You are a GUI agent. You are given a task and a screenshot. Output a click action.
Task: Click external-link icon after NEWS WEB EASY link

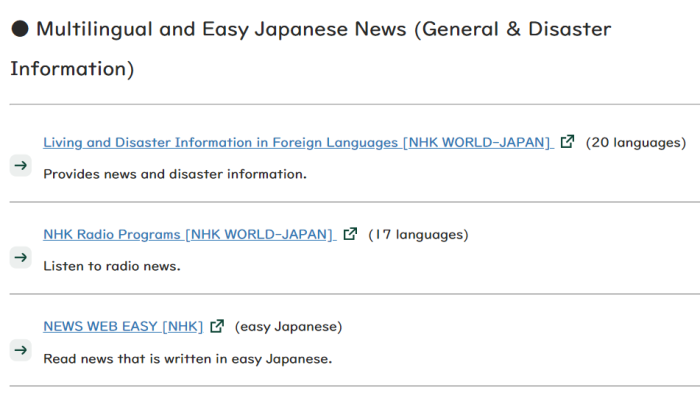point(217,326)
